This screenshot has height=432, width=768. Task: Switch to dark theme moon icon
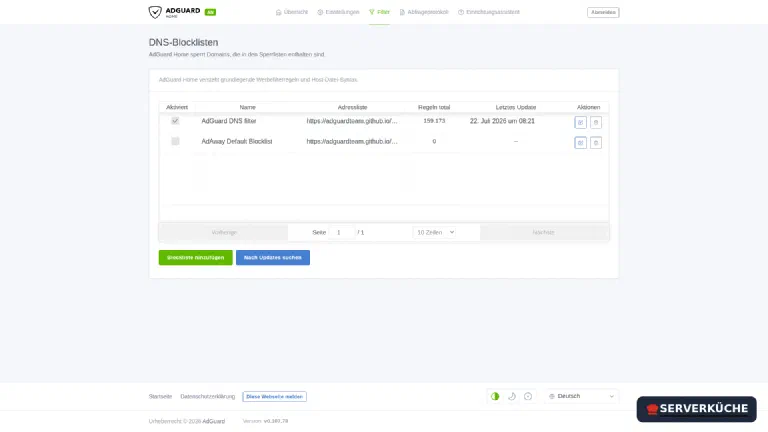(512, 396)
